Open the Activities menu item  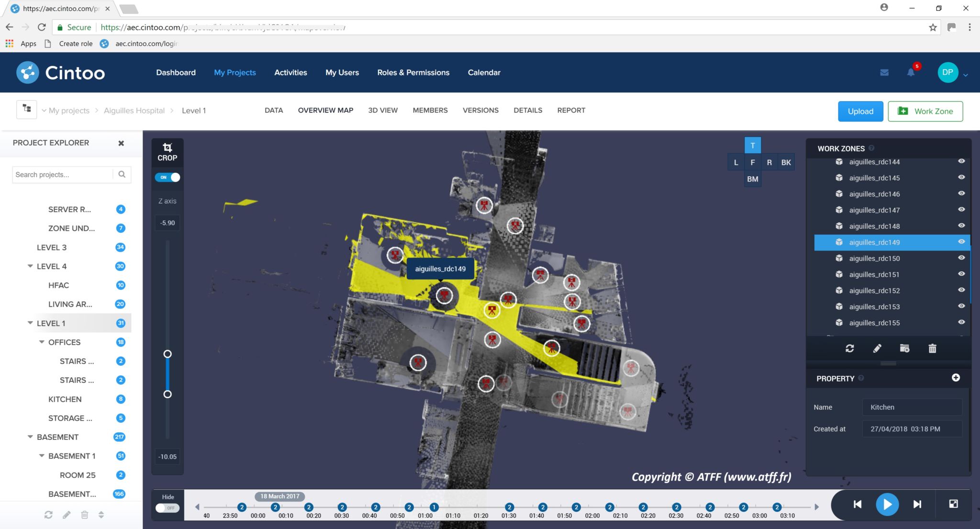[290, 72]
